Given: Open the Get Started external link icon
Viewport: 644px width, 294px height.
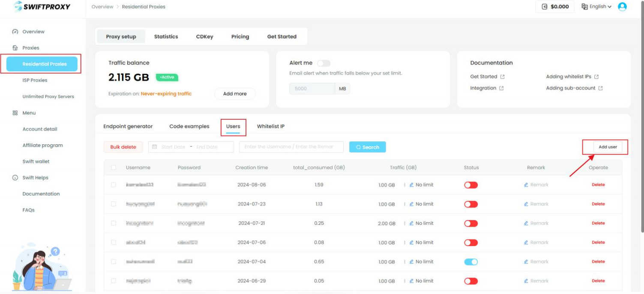Looking at the screenshot, I should click(x=503, y=77).
